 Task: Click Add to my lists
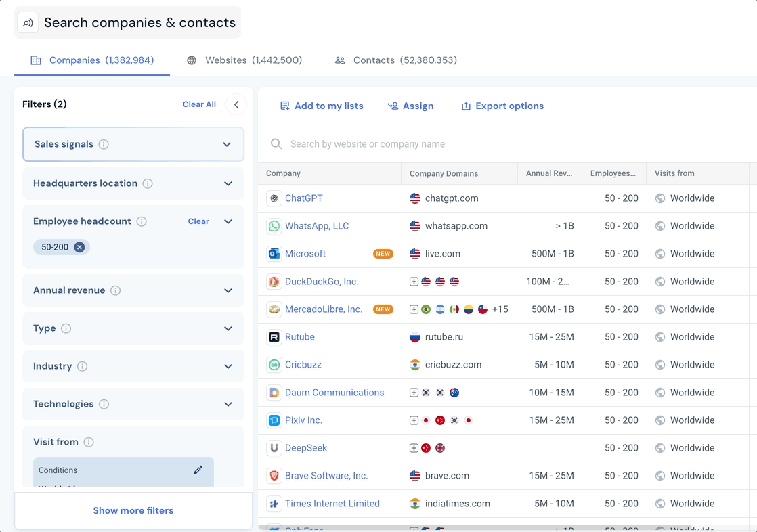(x=322, y=106)
